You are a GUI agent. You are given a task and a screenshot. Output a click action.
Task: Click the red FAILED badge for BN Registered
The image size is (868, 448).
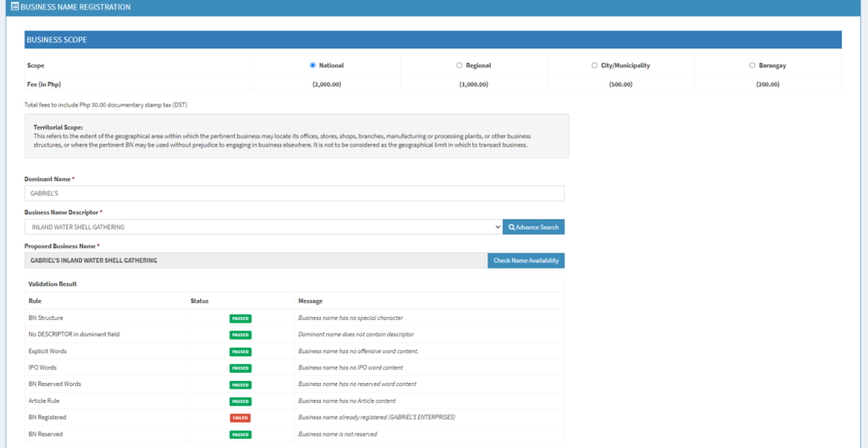tap(240, 418)
